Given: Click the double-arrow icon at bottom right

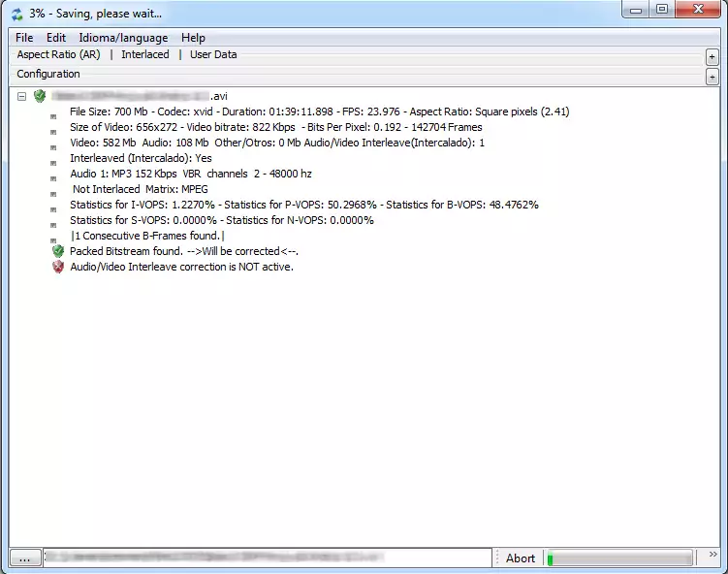Looking at the screenshot, I should pyautogui.click(x=712, y=558).
